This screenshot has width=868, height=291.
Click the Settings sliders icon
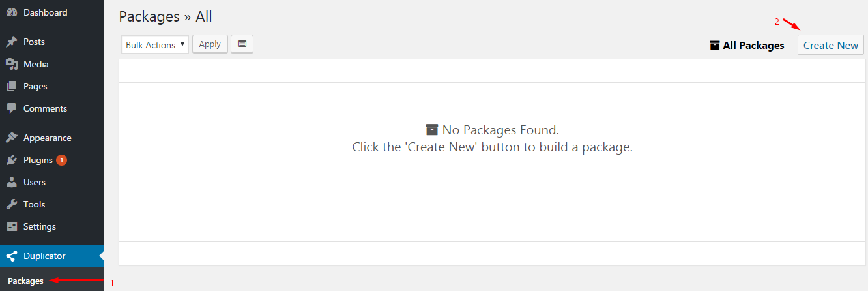point(12,227)
